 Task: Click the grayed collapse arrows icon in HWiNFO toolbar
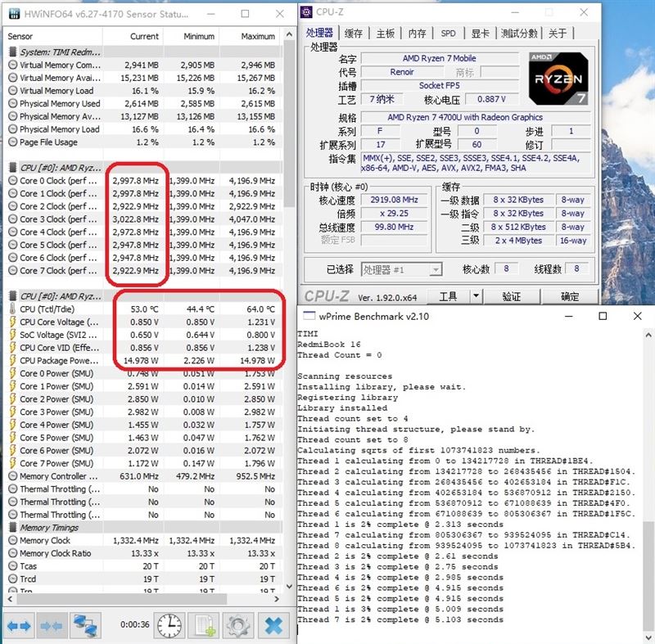pos(52,626)
